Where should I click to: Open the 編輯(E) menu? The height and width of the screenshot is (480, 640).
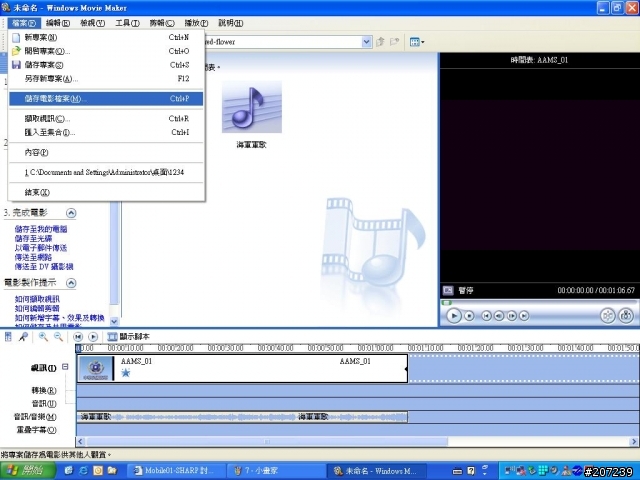coord(58,23)
